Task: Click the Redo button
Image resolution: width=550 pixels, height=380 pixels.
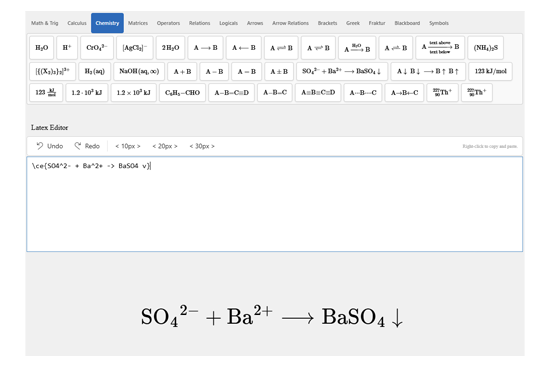Action: [x=87, y=146]
